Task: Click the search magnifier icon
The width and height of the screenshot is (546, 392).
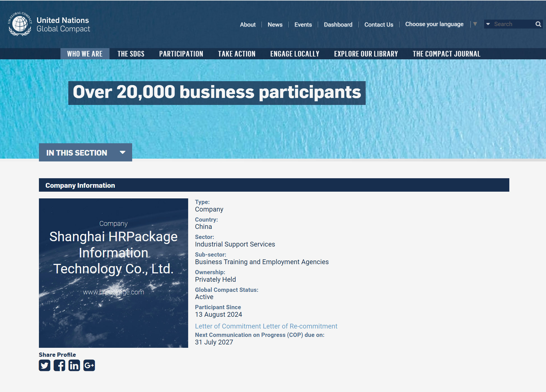Action: 538,24
